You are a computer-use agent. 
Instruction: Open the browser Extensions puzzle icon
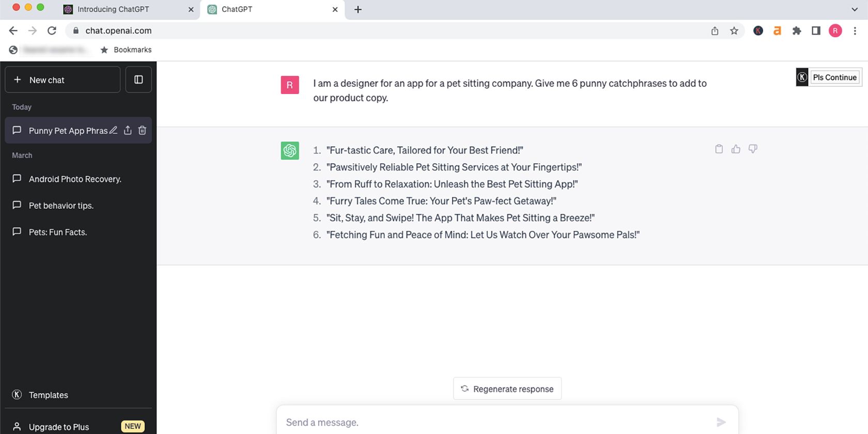click(x=797, y=31)
